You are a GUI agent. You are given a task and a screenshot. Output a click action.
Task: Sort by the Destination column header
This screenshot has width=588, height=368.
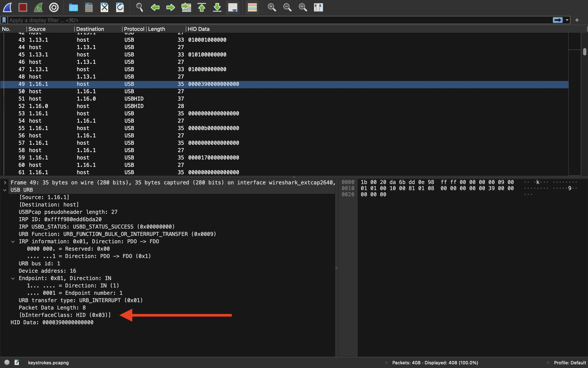[x=98, y=29]
